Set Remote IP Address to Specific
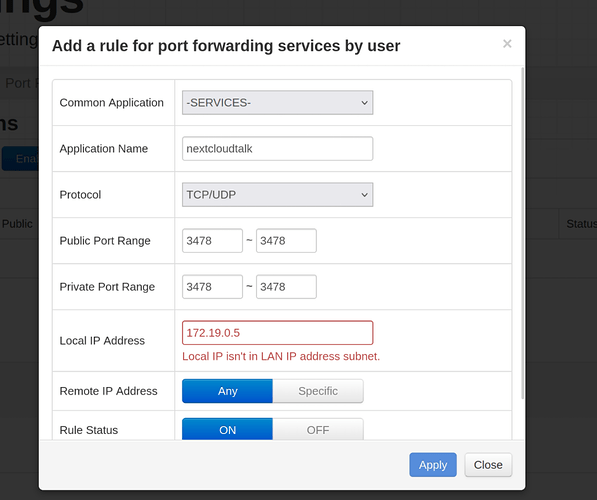The image size is (597, 500). point(318,391)
